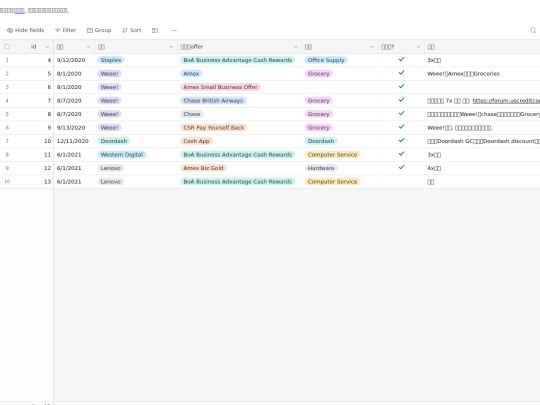Open the Sort option
The height and width of the screenshot is (405, 540).
tap(132, 30)
